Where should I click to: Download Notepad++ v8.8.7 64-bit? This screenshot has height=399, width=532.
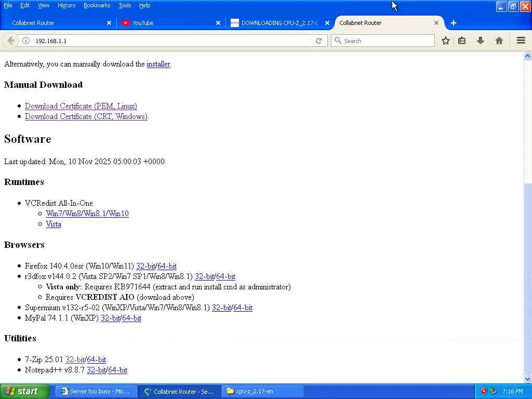(x=118, y=370)
